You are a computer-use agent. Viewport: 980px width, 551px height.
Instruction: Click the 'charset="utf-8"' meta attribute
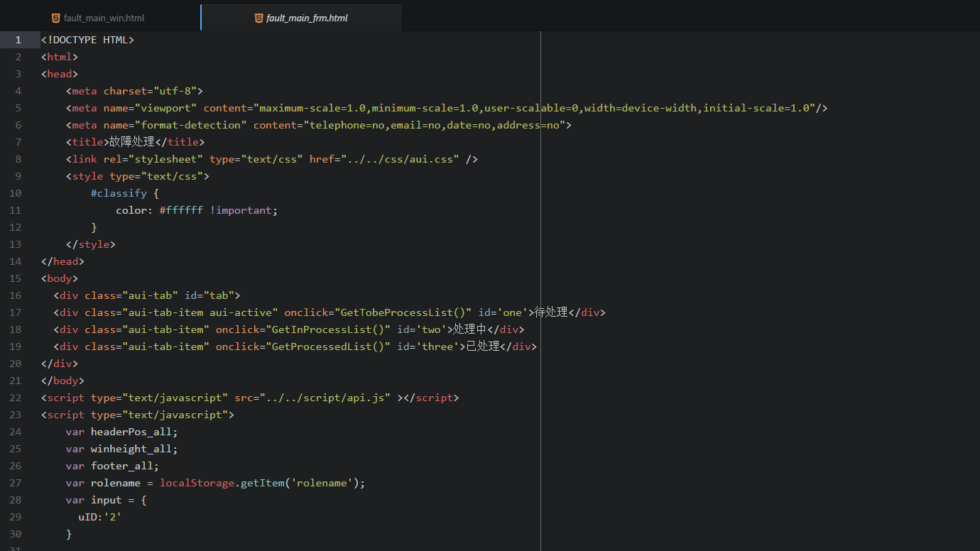(151, 91)
